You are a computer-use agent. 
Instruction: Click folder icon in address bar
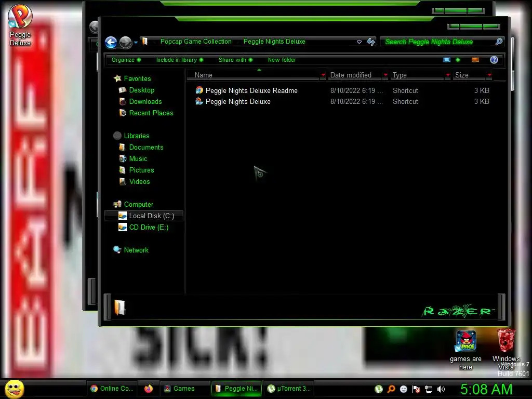145,42
